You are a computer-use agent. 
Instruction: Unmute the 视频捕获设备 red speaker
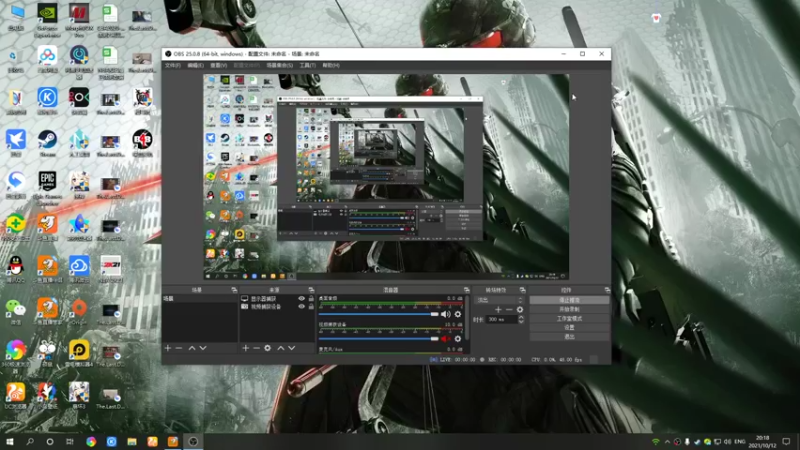coord(445,339)
